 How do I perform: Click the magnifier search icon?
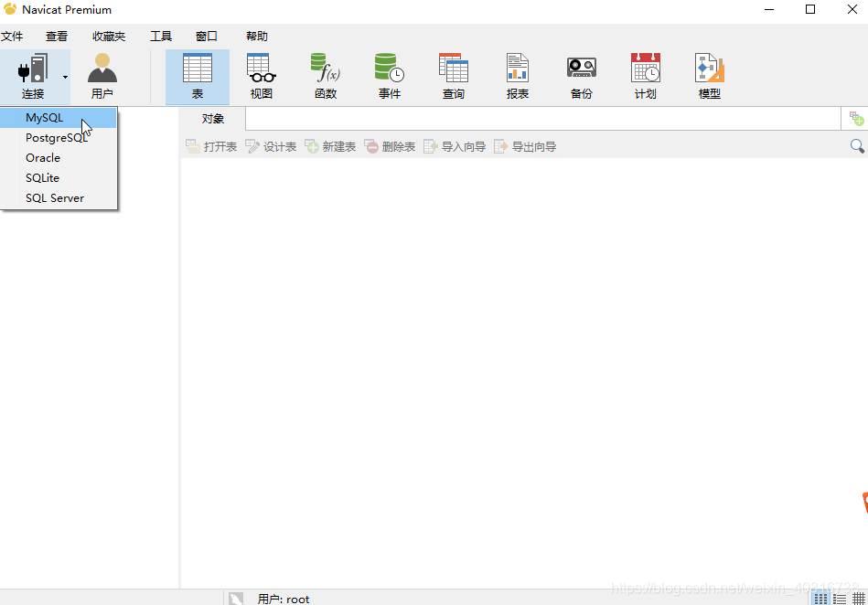coord(857,146)
